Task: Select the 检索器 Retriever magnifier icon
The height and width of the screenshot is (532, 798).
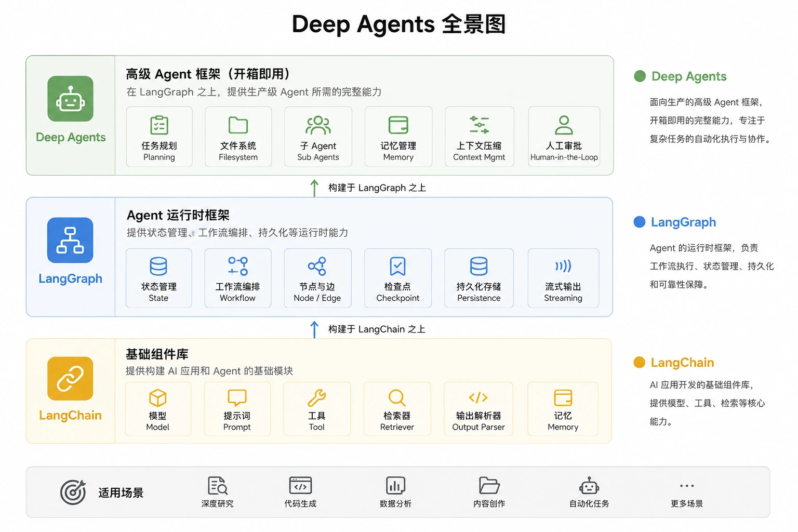Action: [x=397, y=398]
